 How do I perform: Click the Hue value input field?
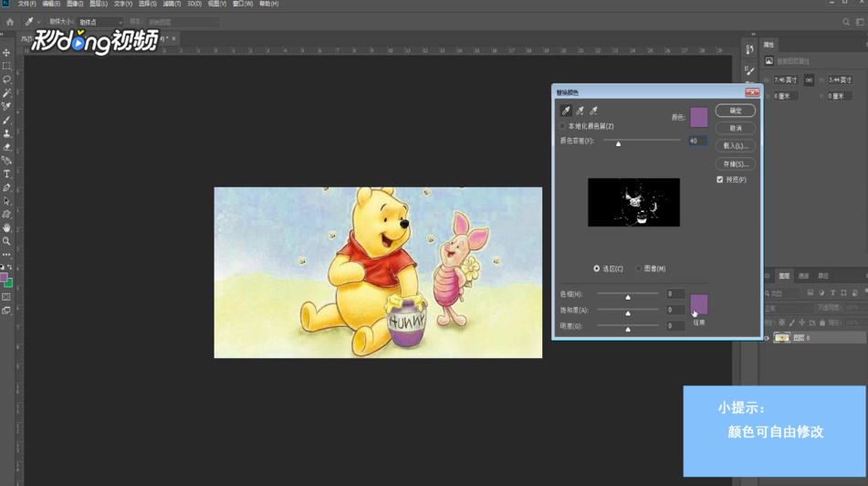tap(676, 294)
